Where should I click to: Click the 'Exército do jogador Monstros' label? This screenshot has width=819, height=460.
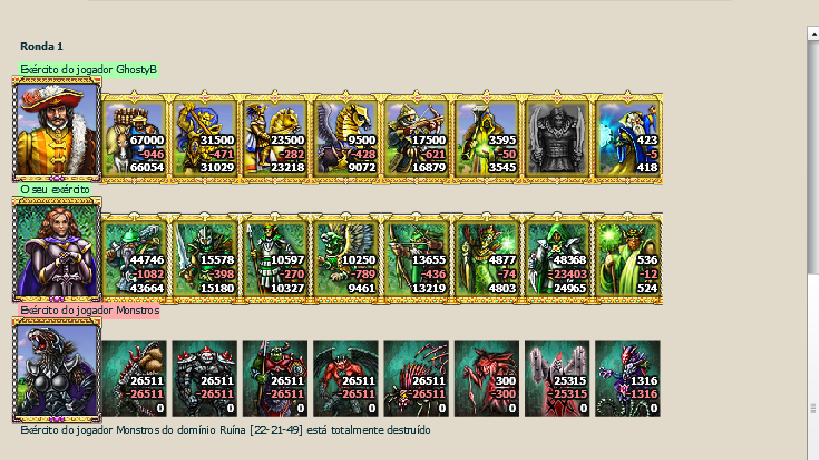pos(89,310)
